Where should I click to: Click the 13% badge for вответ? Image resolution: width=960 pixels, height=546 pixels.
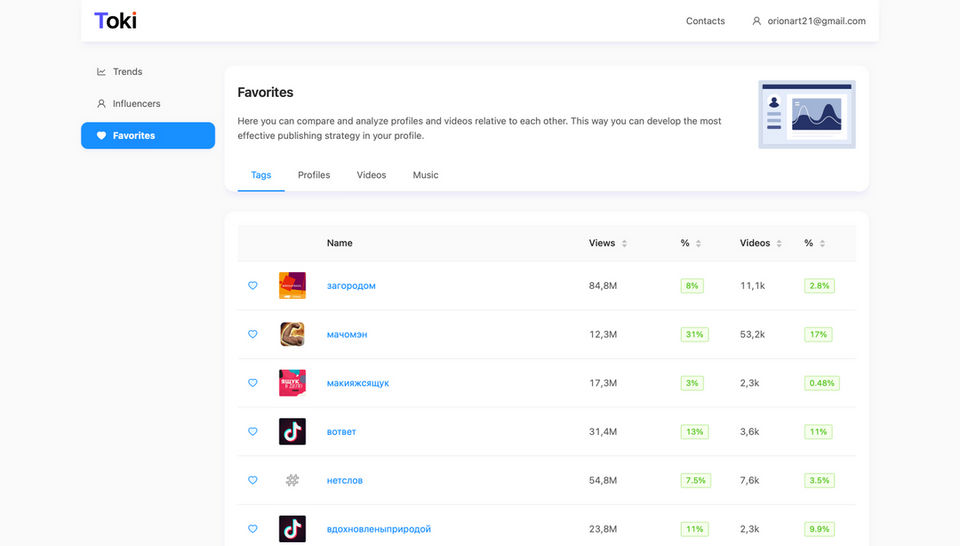[x=694, y=432]
